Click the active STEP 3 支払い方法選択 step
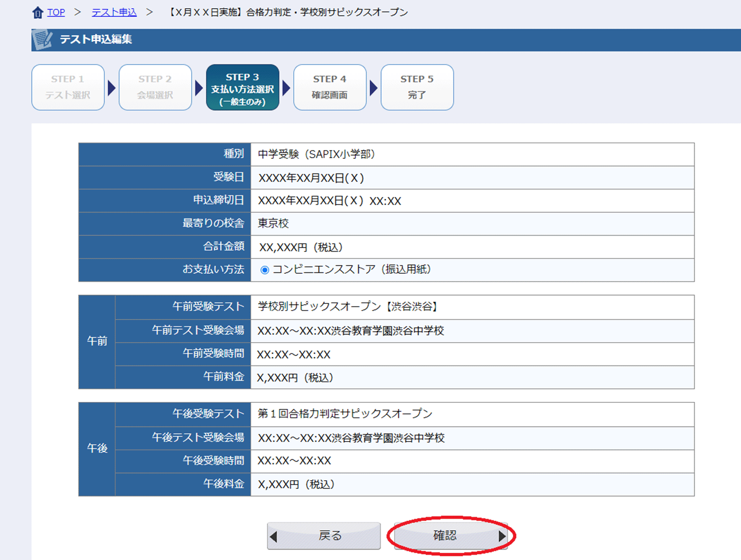Image resolution: width=741 pixels, height=560 pixels. coord(243,87)
